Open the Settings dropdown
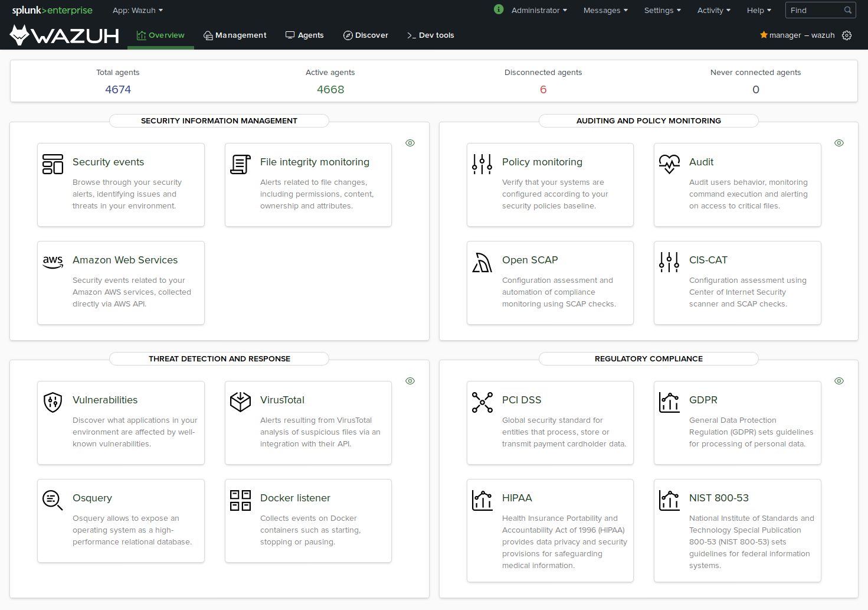 pos(663,10)
